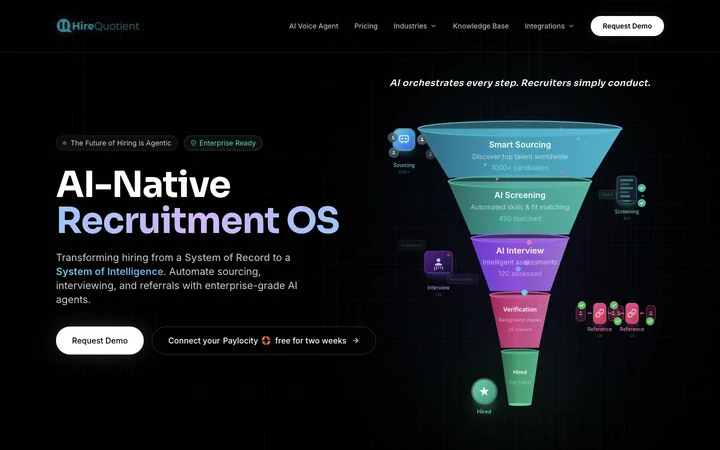Open the Knowledge Base link
This screenshot has width=720, height=450.
481,26
